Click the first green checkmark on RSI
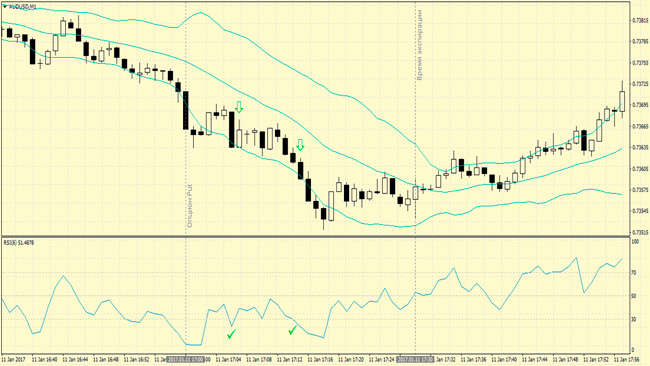 pyautogui.click(x=231, y=334)
